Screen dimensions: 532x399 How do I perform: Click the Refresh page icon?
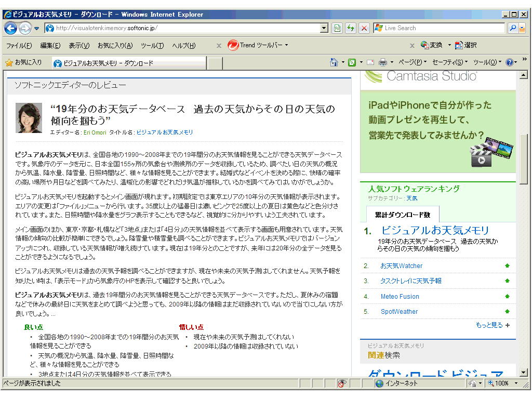[351, 28]
